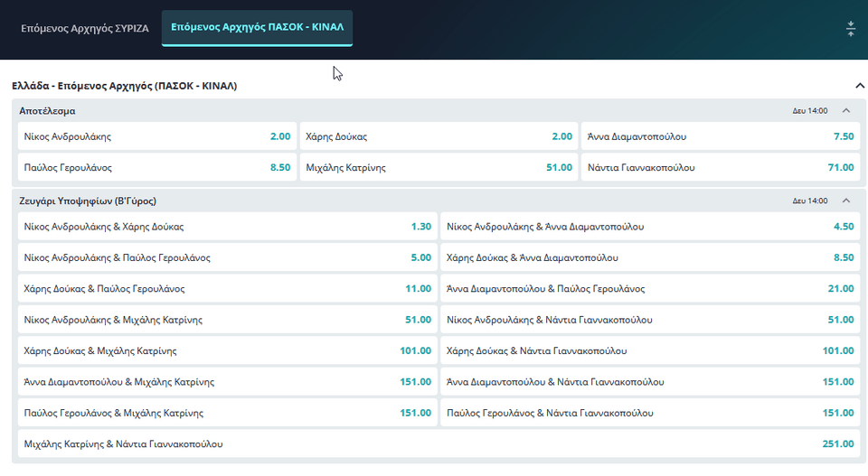868x476 pixels.
Task: Choose pair Νίκος Ανδρουλάκης & Άννα Διαμαντοπούλου
Action: pyautogui.click(x=650, y=227)
